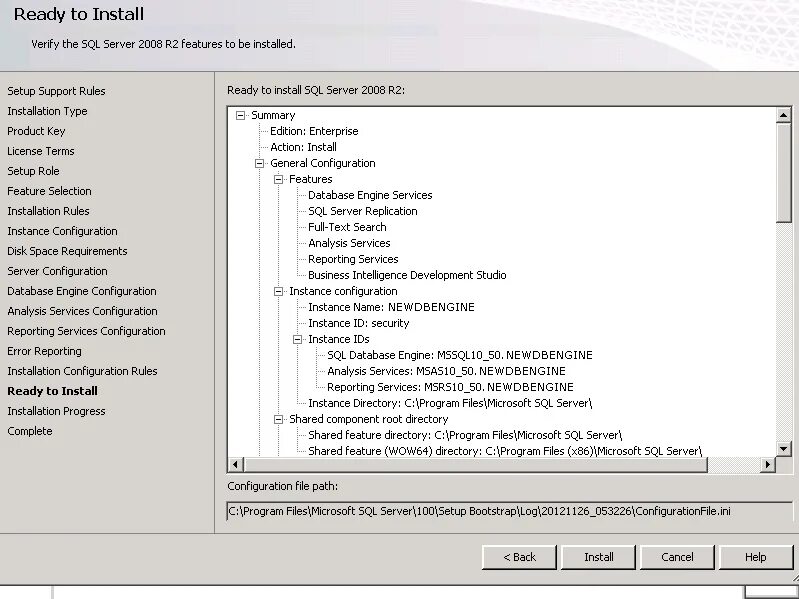Select 'SQL Database Engine: MSSQL10_50.NEWDBENGINE' row
The width and height of the screenshot is (799, 599).
tap(460, 355)
